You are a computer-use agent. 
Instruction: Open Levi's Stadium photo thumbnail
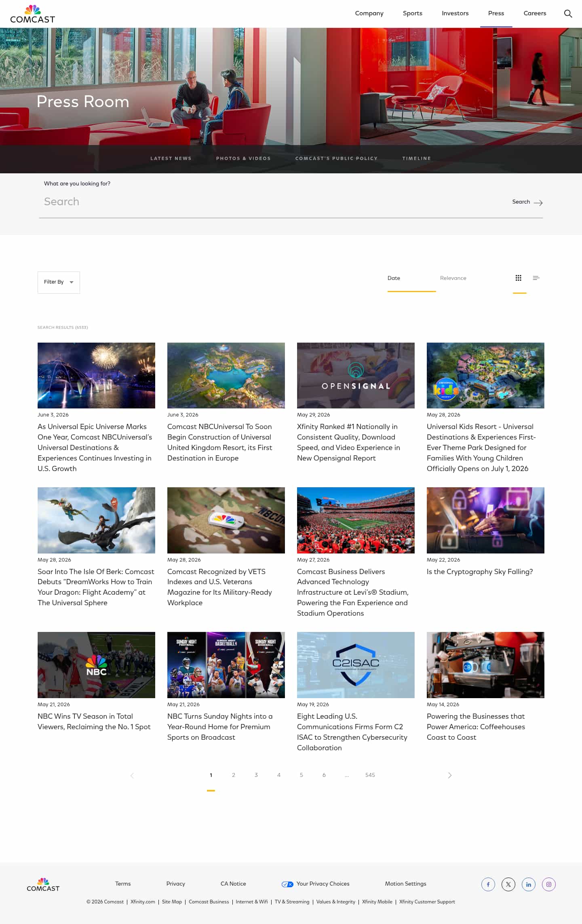tap(356, 520)
